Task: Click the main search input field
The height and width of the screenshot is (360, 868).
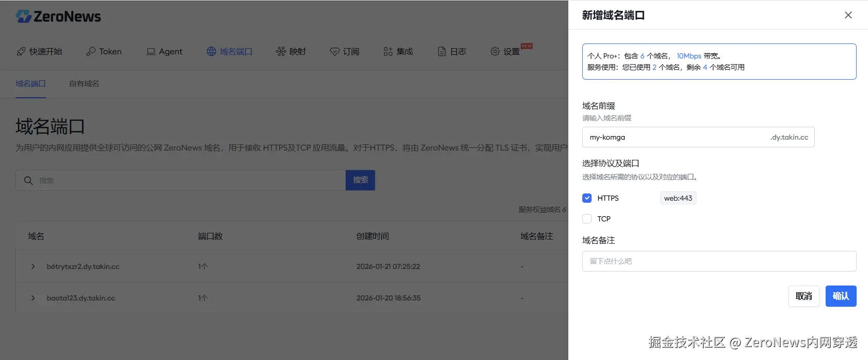Action: tap(181, 180)
